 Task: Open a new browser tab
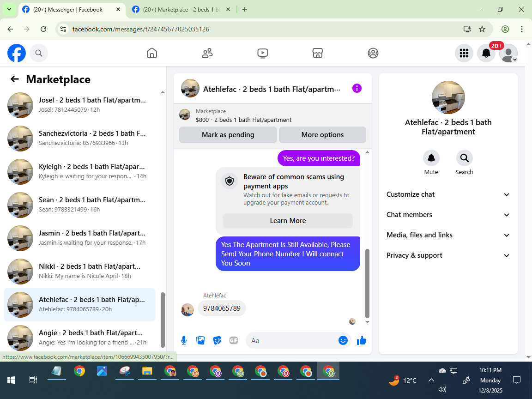pos(245,10)
